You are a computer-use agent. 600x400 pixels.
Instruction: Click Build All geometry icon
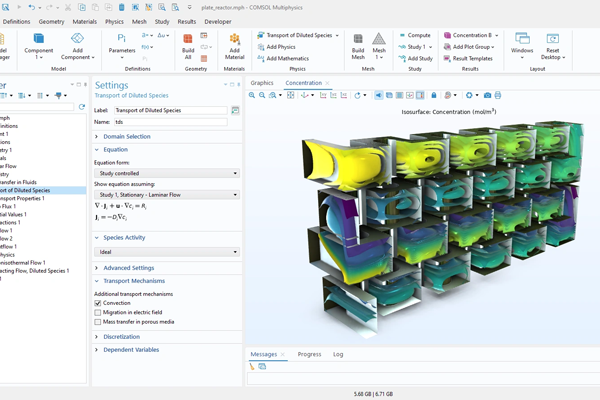pyautogui.click(x=188, y=39)
